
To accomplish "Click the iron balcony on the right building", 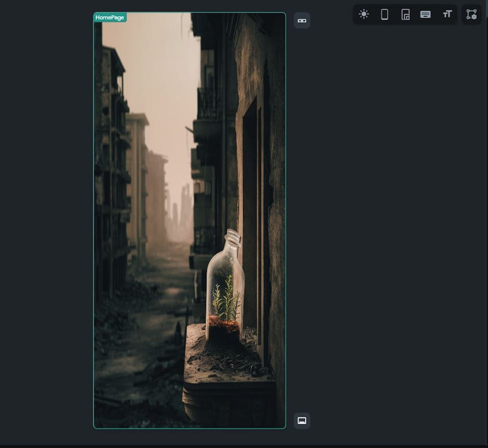I will point(208,103).
